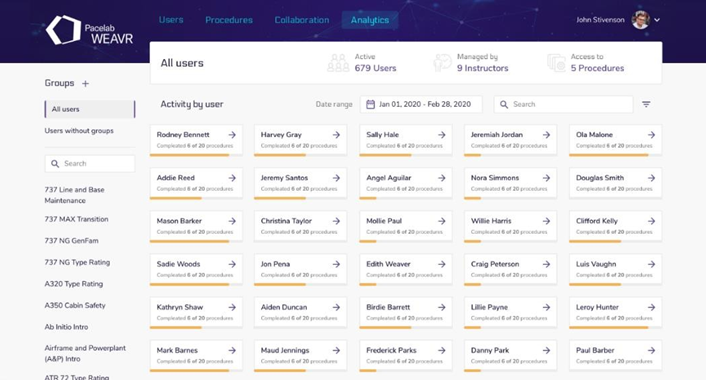The width and height of the screenshot is (706, 380).
Task: Open Danny Park's user card
Action: [510, 356]
